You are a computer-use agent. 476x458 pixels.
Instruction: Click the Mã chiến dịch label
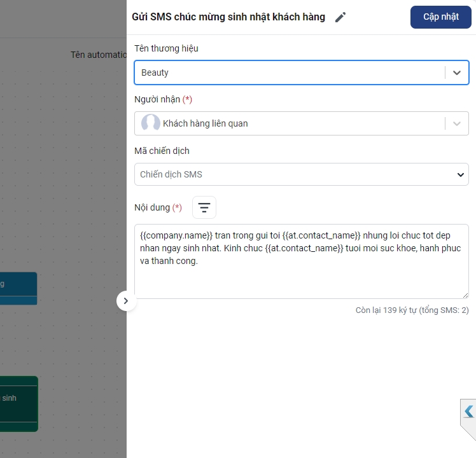[162, 151]
